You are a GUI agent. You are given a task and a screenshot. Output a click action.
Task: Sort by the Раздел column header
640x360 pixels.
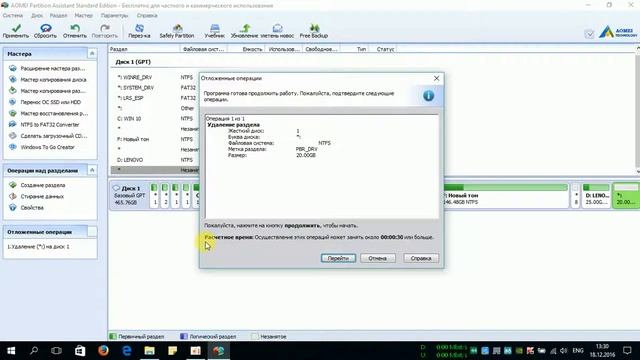coord(144,49)
